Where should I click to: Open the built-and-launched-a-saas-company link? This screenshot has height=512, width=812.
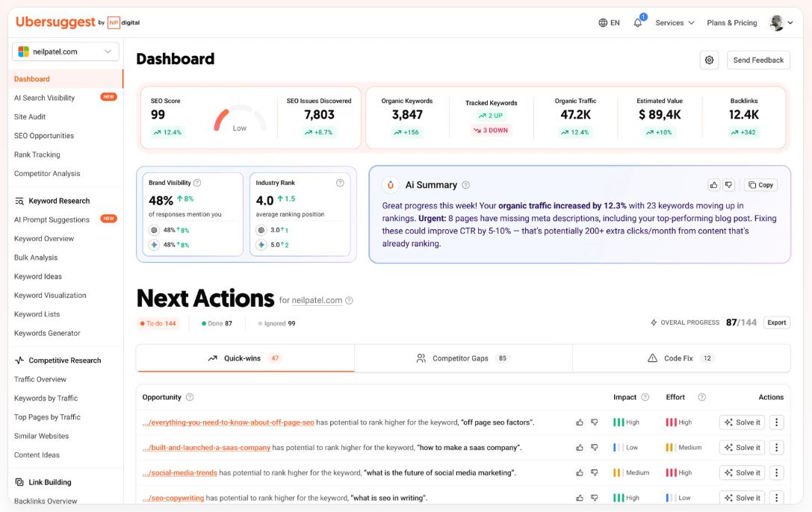tap(206, 447)
